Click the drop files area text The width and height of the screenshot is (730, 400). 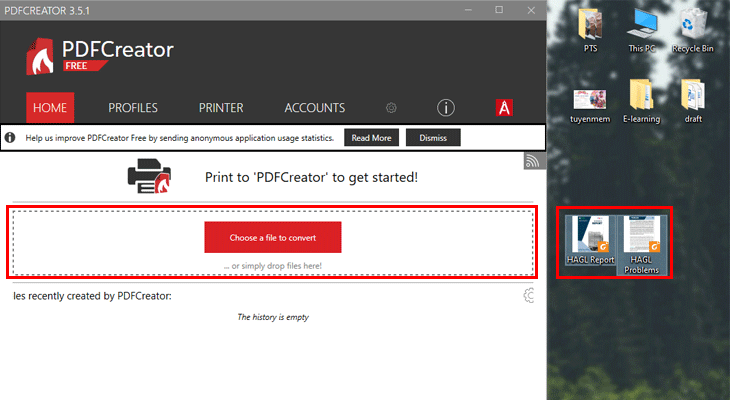(x=273, y=266)
